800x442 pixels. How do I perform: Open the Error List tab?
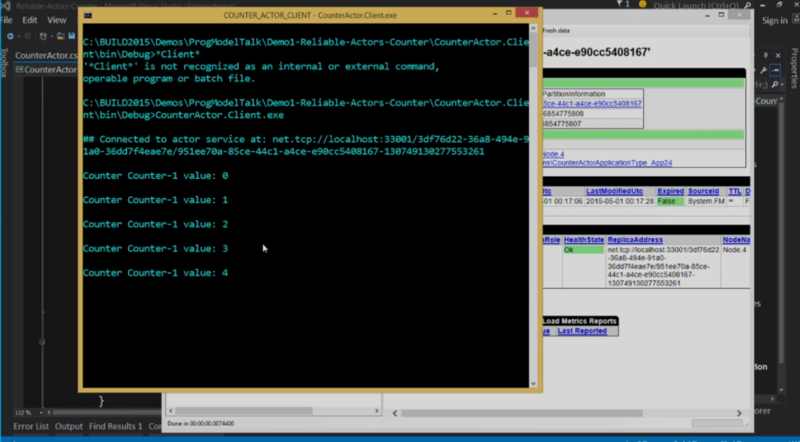pyautogui.click(x=31, y=426)
